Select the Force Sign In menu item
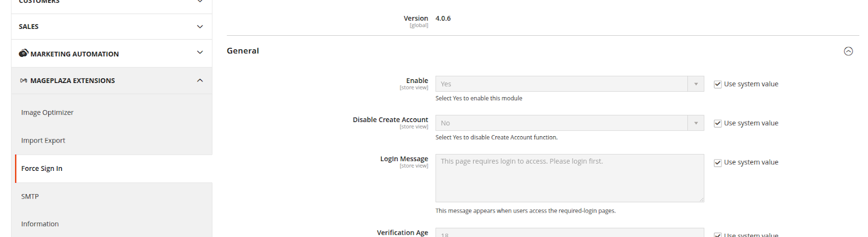The width and height of the screenshot is (868, 237). click(42, 169)
